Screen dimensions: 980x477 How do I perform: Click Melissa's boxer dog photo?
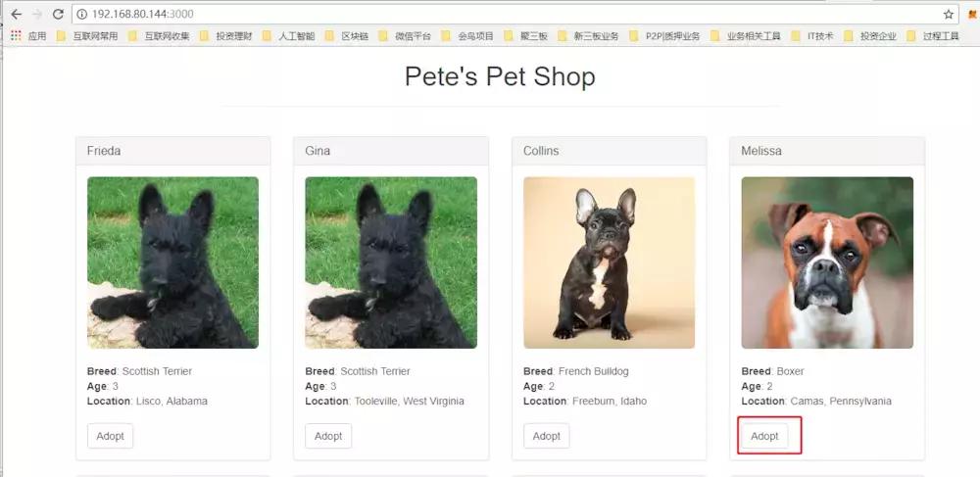(x=827, y=262)
